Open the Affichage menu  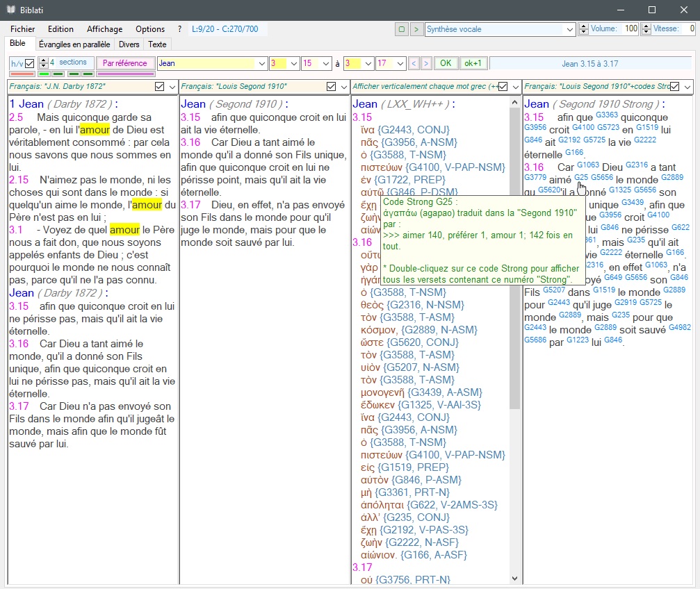pos(104,29)
